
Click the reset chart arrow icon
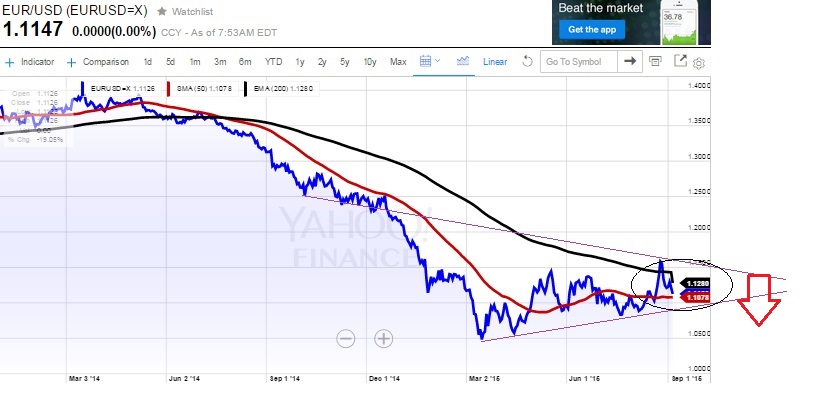528,62
